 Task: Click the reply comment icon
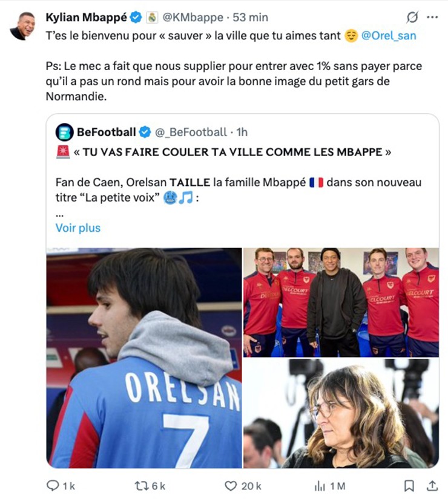pyautogui.click(x=53, y=486)
